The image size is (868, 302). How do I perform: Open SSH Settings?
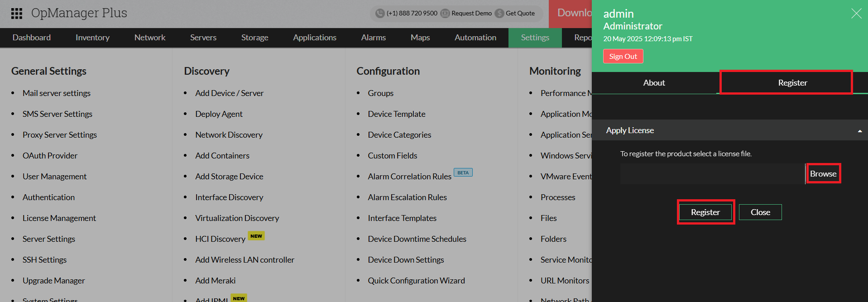(x=44, y=260)
